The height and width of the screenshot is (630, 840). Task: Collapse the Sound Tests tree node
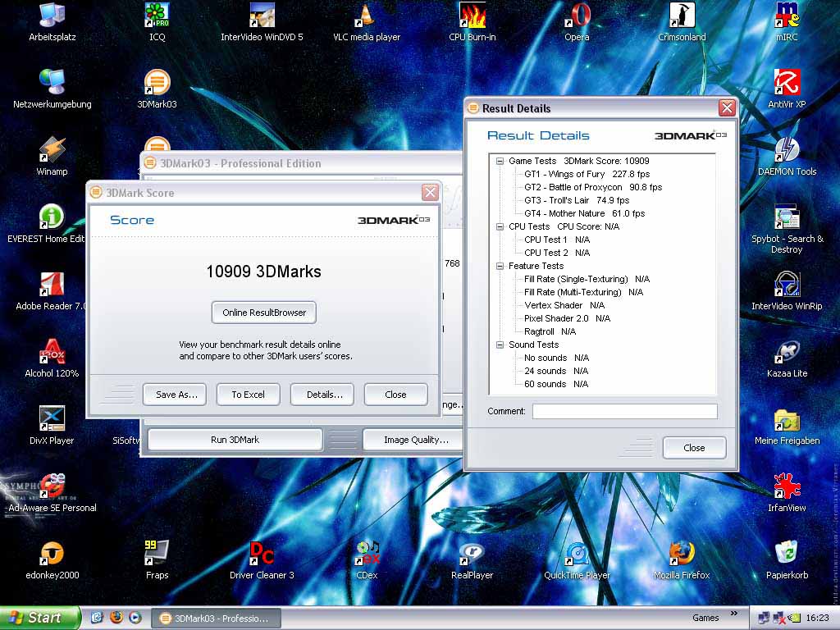(500, 345)
